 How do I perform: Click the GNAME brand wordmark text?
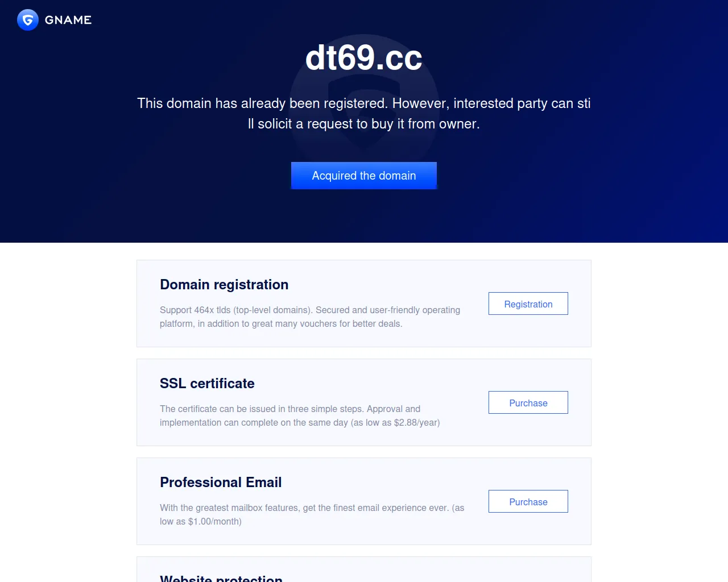[68, 20]
